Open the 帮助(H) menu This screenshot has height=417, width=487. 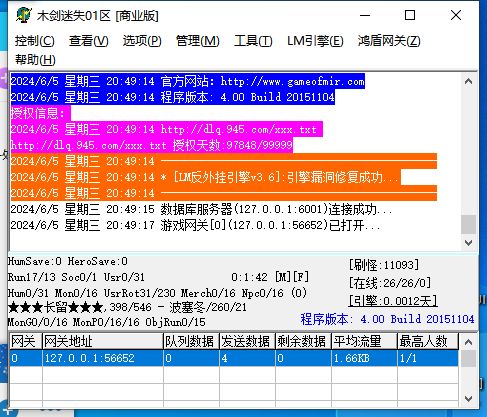click(35, 60)
